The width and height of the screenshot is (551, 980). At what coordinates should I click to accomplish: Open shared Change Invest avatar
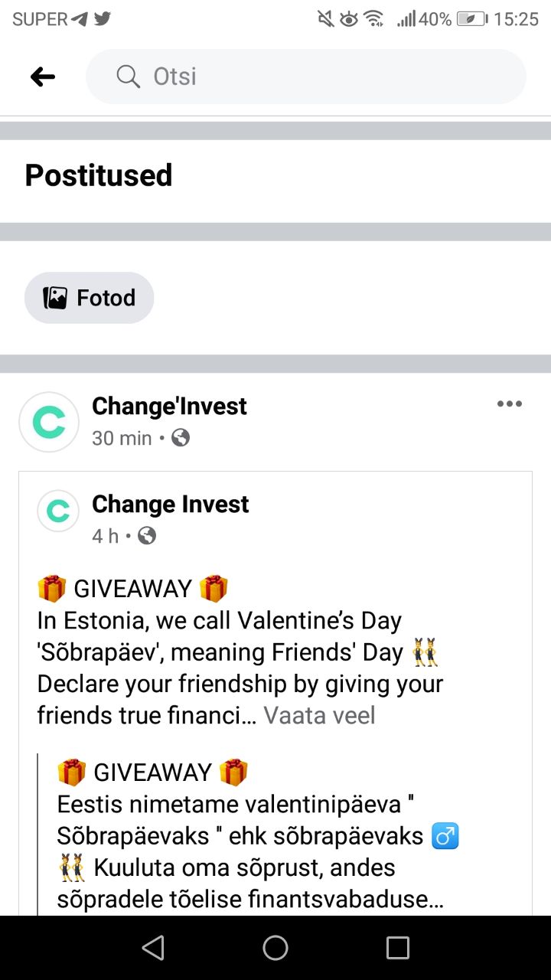pyautogui.click(x=58, y=511)
